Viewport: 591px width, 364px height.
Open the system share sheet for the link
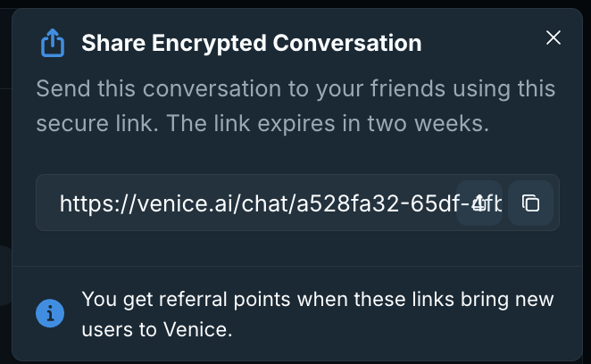(479, 203)
